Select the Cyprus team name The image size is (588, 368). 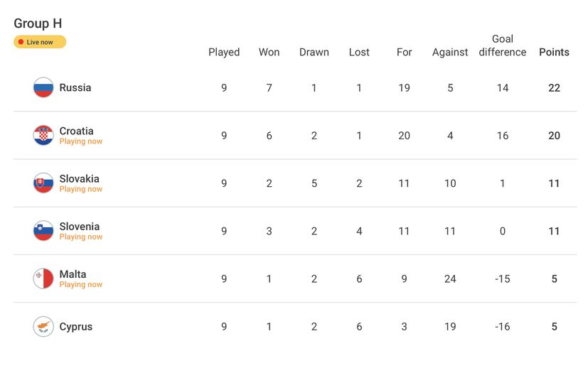point(75,327)
